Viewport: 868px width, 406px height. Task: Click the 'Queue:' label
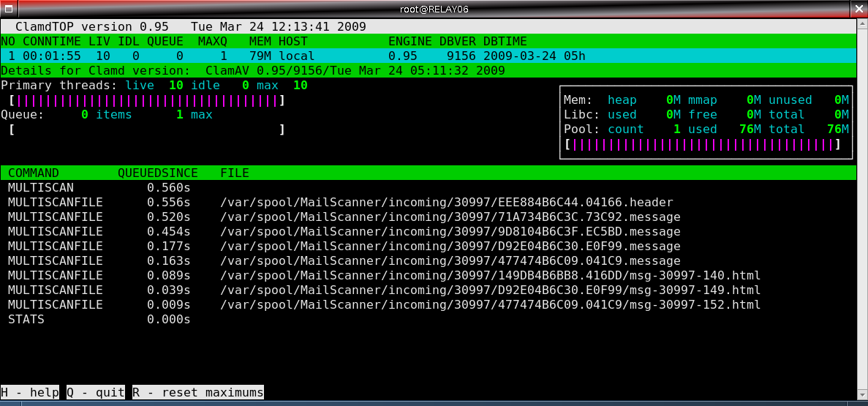tap(23, 115)
